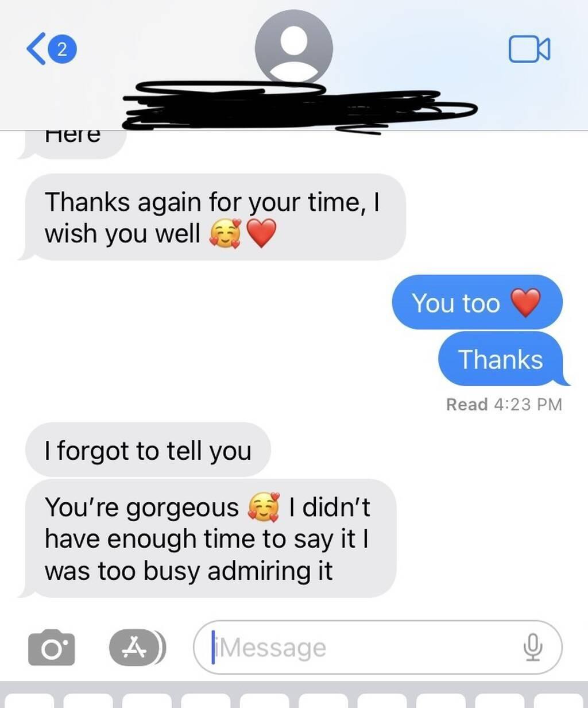The width and height of the screenshot is (588, 708).
Task: Tap the red heart after "wish you well"
Action: click(x=261, y=234)
